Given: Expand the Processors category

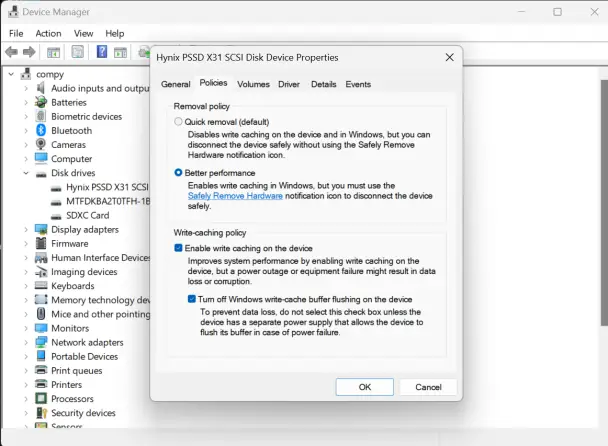Looking at the screenshot, I should (x=26, y=399).
